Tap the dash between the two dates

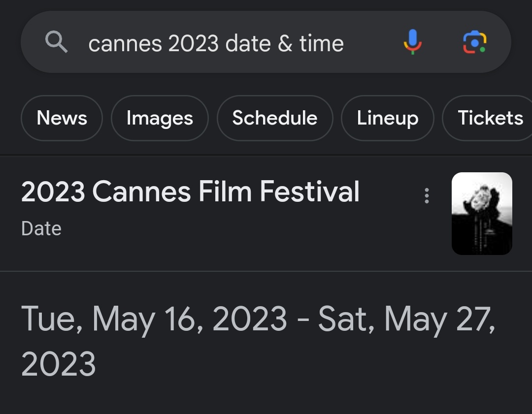(x=302, y=319)
